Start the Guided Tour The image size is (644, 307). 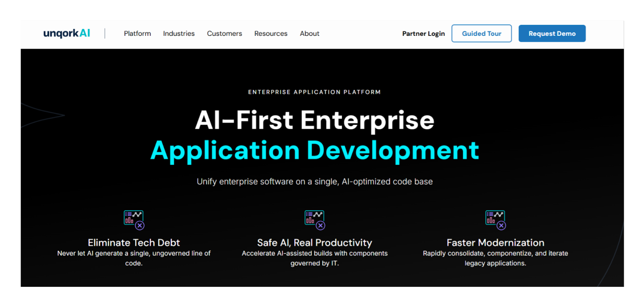[481, 33]
